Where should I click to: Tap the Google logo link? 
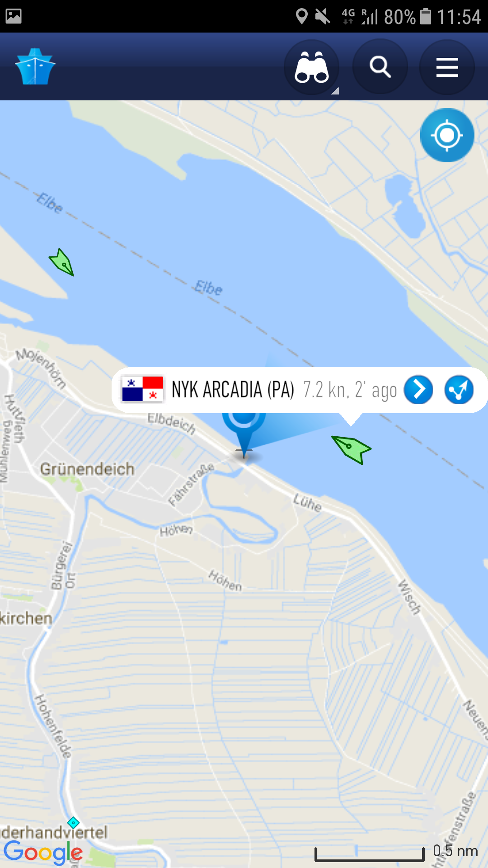[43, 853]
